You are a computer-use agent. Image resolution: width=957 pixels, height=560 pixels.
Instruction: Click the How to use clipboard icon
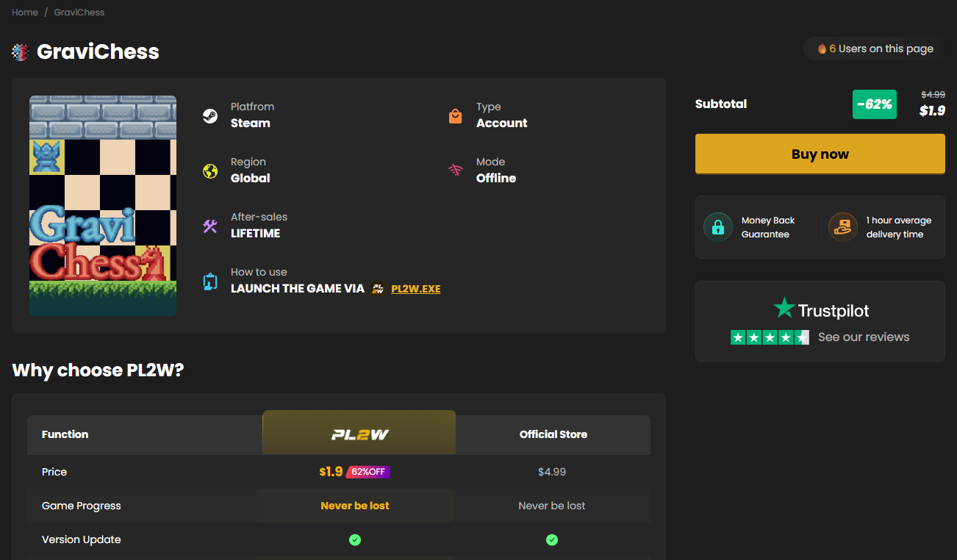point(210,281)
